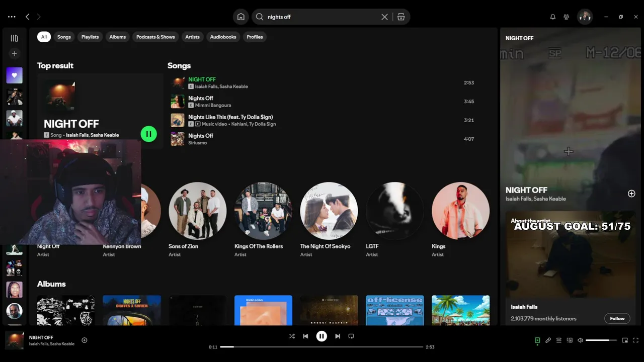The width and height of the screenshot is (644, 362).
Task: Show lyrics with the microphone icon
Action: click(x=548, y=340)
